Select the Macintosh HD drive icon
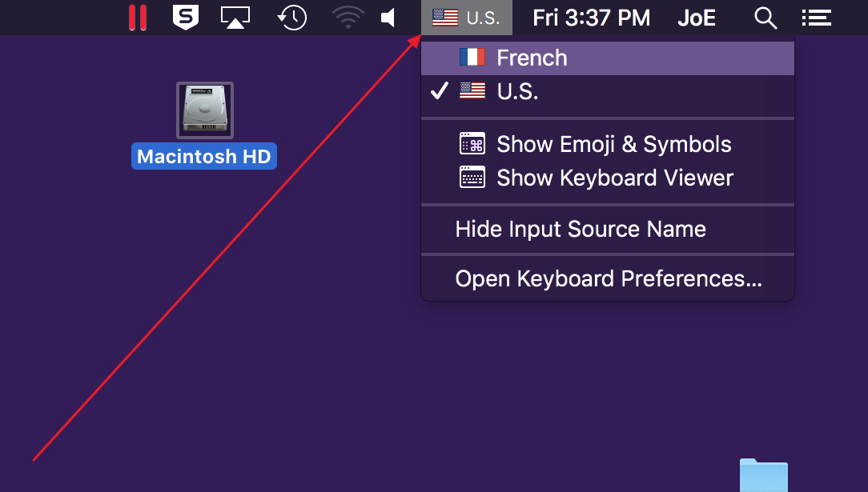This screenshot has width=868, height=492. 205,110
